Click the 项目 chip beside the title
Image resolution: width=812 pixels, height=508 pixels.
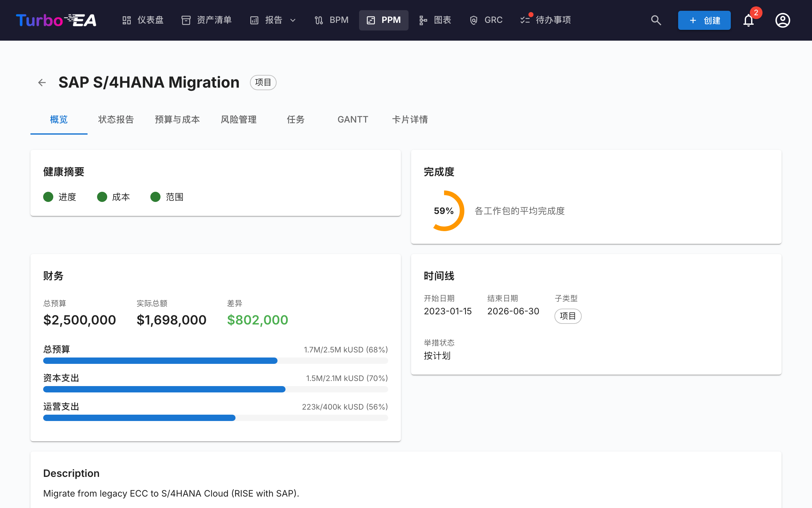(263, 82)
